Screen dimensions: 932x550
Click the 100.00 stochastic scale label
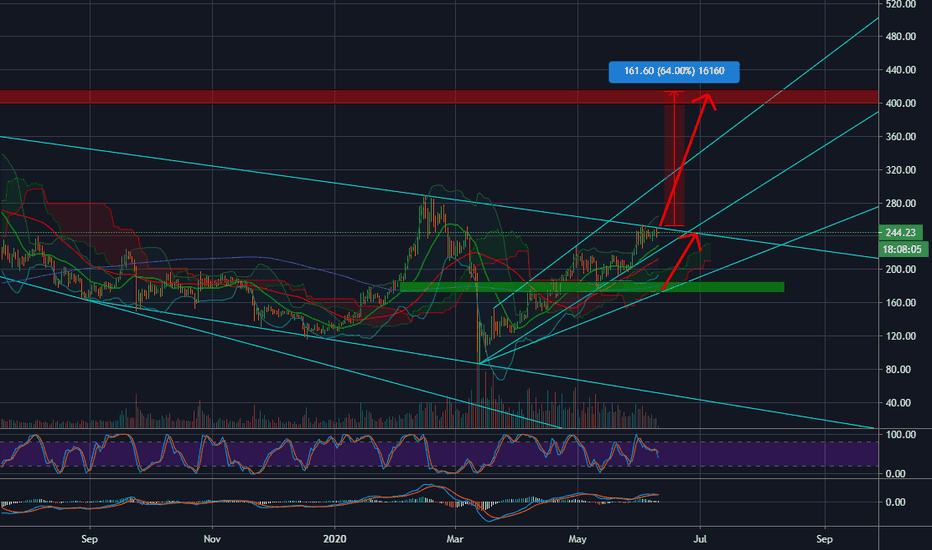click(900, 435)
